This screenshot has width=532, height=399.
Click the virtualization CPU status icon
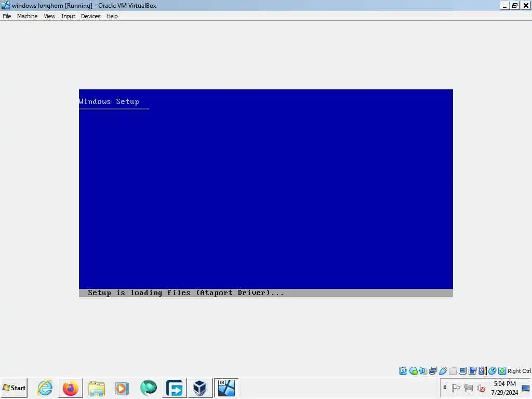(483, 371)
